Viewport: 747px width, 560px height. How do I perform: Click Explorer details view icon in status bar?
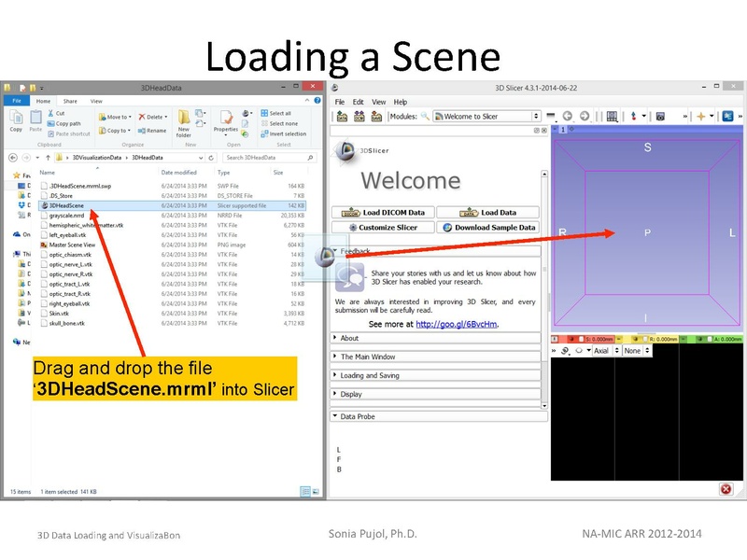pos(305,492)
